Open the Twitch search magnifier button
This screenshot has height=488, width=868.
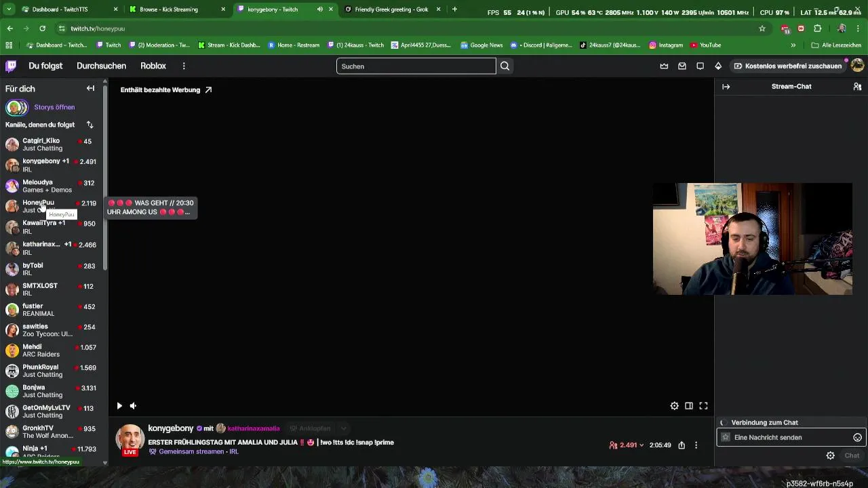[505, 66]
